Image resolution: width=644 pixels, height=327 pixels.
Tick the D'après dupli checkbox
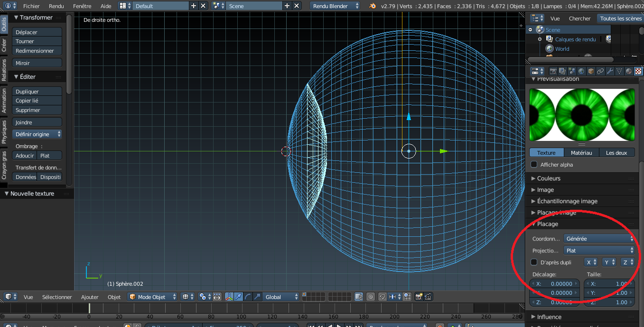click(534, 262)
